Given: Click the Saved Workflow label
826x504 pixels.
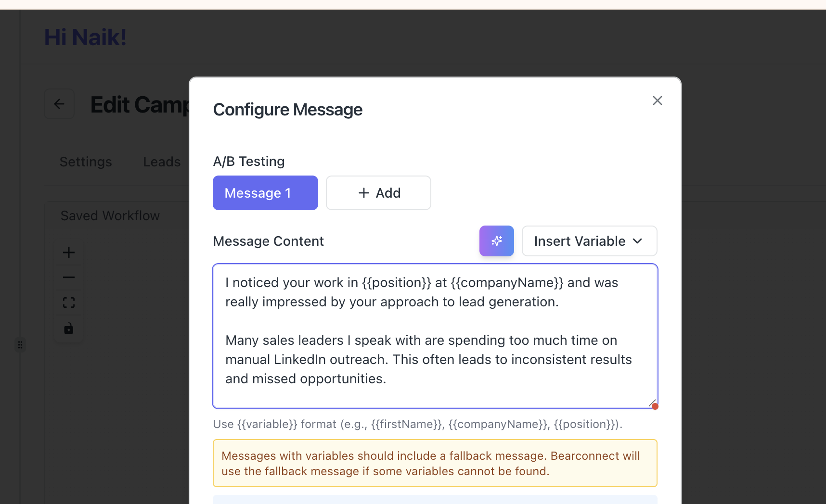Looking at the screenshot, I should click(110, 216).
